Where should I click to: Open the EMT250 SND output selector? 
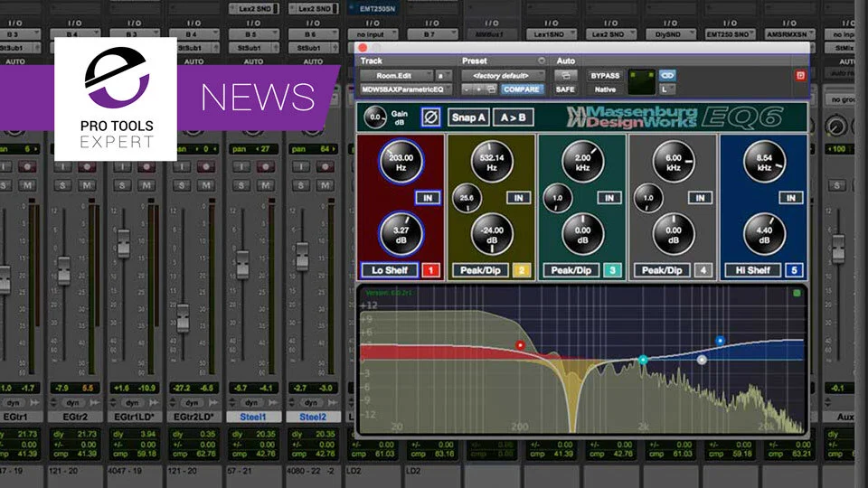click(731, 34)
